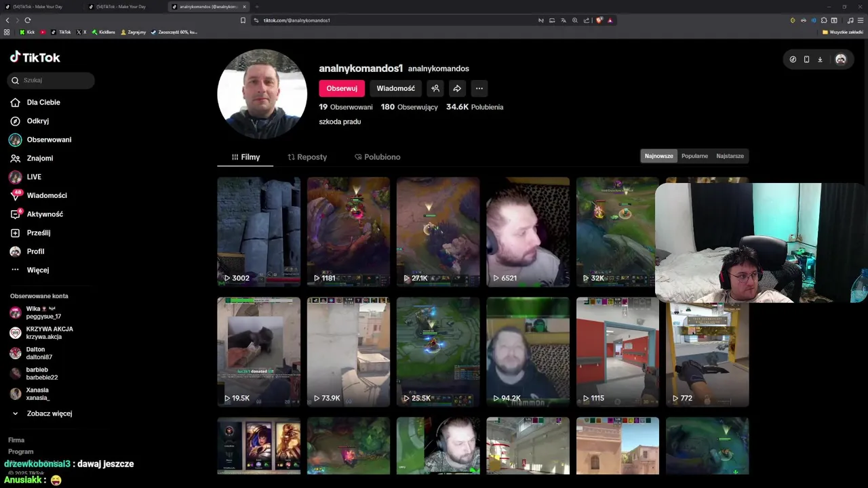The width and height of the screenshot is (868, 488).
Task: Send message via the Wiadomość button
Action: pos(395,88)
